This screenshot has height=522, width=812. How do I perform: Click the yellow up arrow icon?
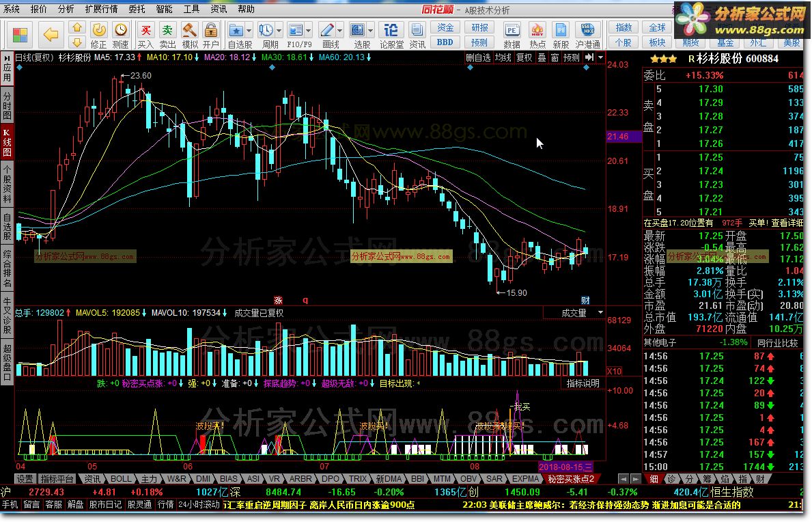[77, 27]
